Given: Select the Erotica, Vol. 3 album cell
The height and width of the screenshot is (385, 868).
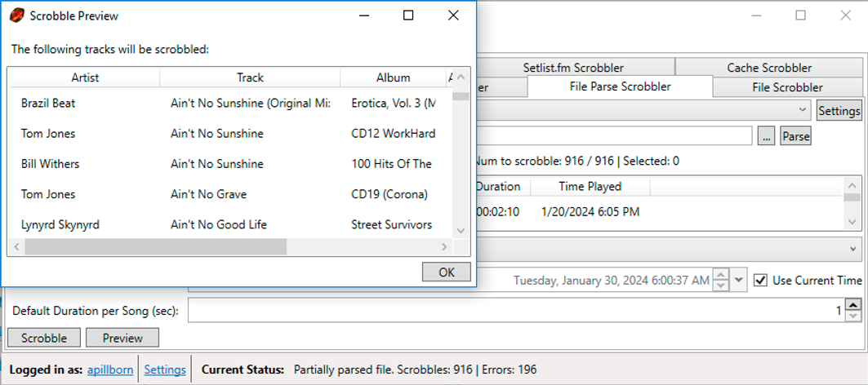Looking at the screenshot, I should (394, 104).
